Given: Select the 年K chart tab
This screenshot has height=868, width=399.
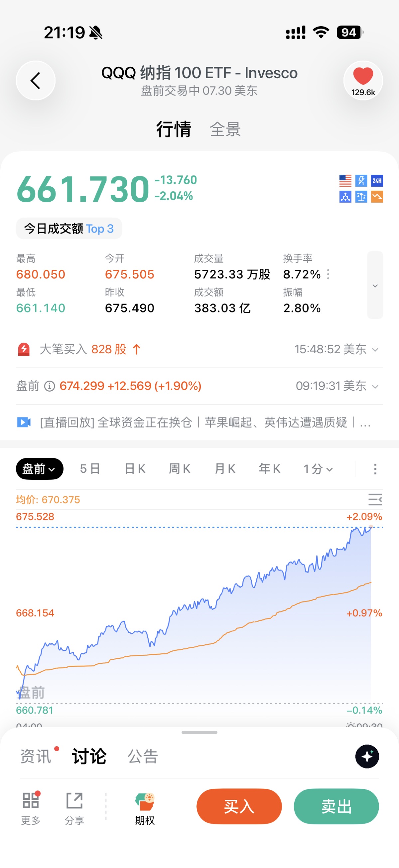Looking at the screenshot, I should 269,469.
